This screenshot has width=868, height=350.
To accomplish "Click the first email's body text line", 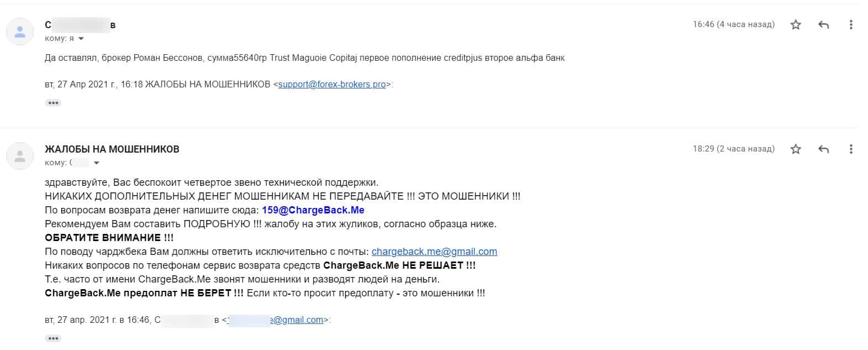I will (x=305, y=58).
